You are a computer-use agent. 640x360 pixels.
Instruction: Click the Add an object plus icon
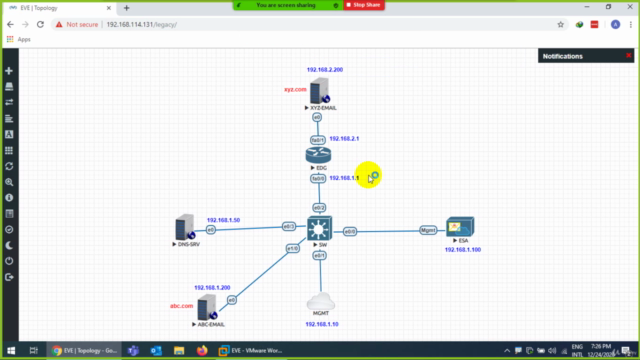pyautogui.click(x=9, y=71)
